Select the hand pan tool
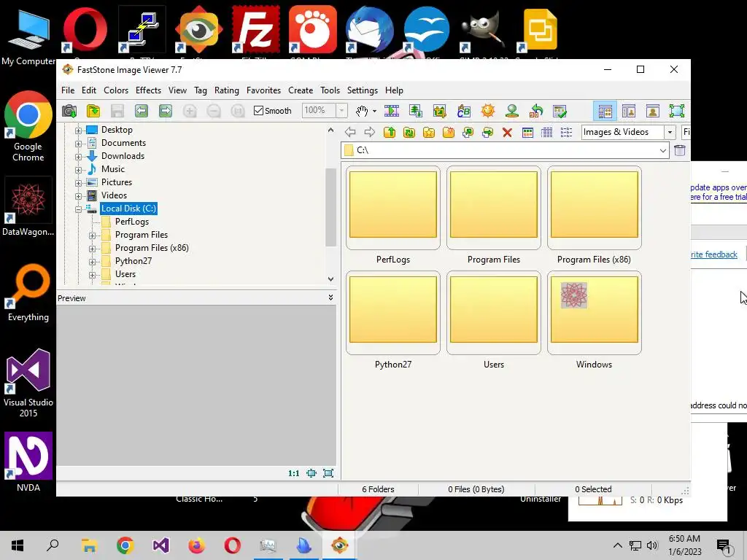This screenshot has height=560, width=747. click(362, 111)
